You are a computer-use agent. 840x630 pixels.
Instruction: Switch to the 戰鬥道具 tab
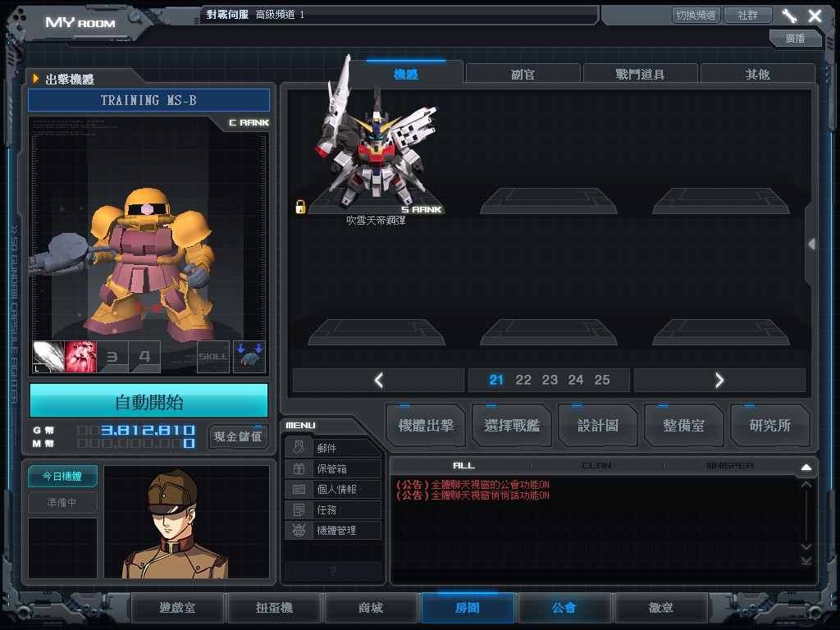click(640, 74)
